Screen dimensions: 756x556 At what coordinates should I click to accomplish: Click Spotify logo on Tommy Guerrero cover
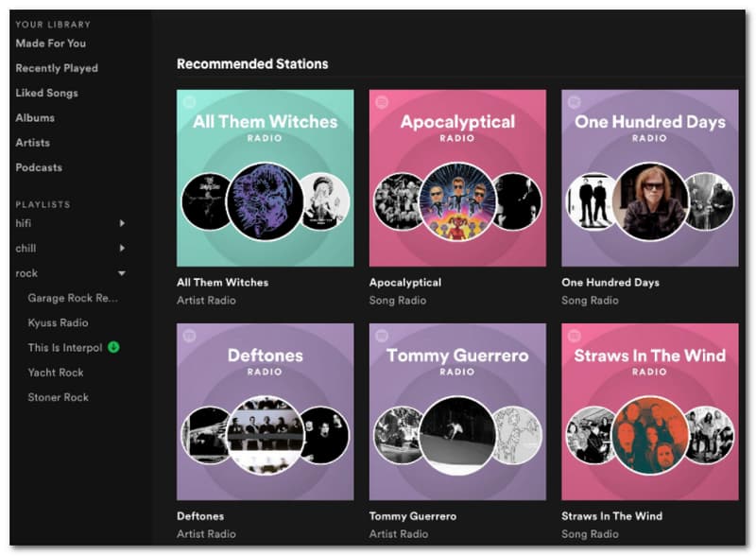click(382, 336)
